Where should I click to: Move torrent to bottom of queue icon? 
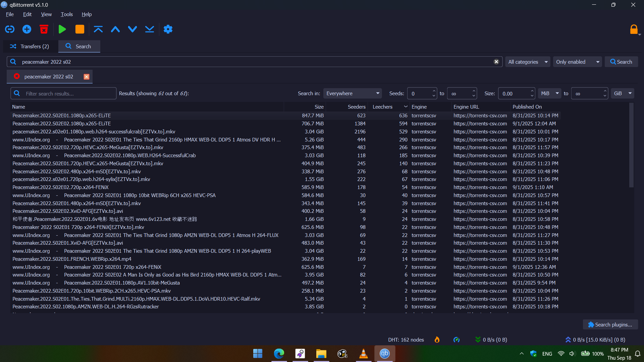point(150,29)
